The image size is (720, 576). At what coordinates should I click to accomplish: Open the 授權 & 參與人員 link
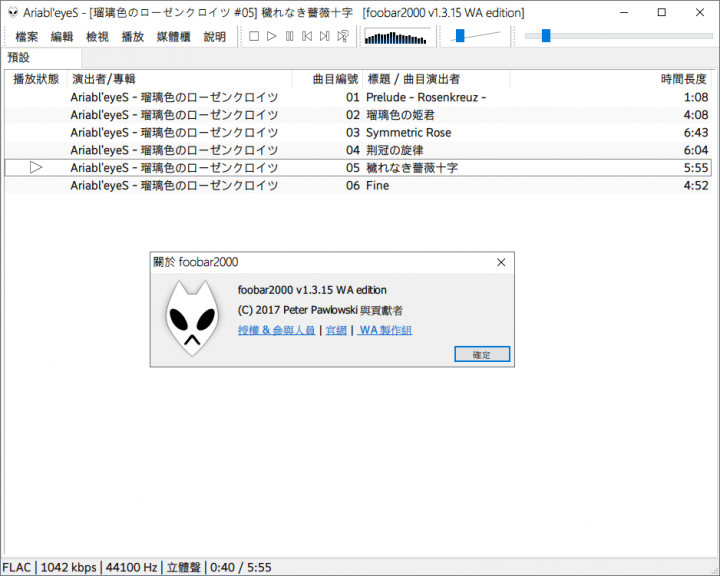(x=276, y=330)
